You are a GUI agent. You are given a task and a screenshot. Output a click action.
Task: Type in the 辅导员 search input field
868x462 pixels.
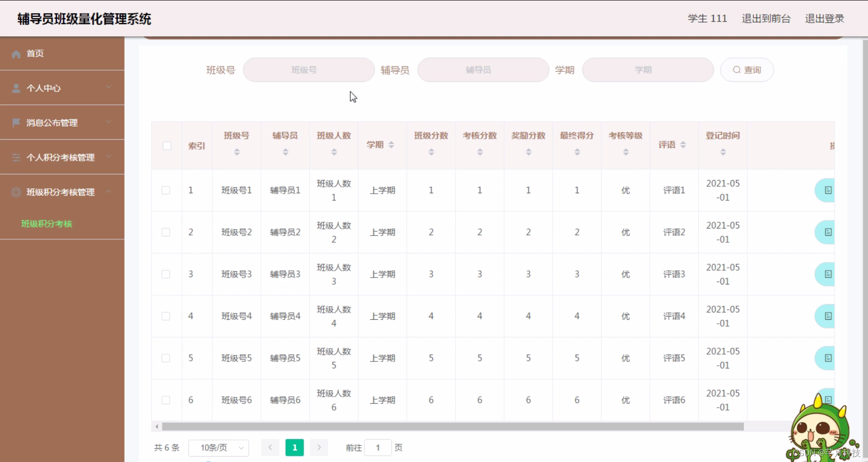(483, 70)
